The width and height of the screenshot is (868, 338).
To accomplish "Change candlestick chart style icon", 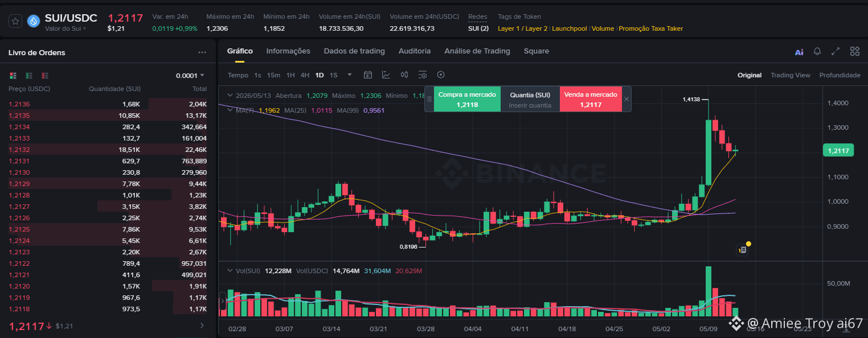I will point(404,75).
